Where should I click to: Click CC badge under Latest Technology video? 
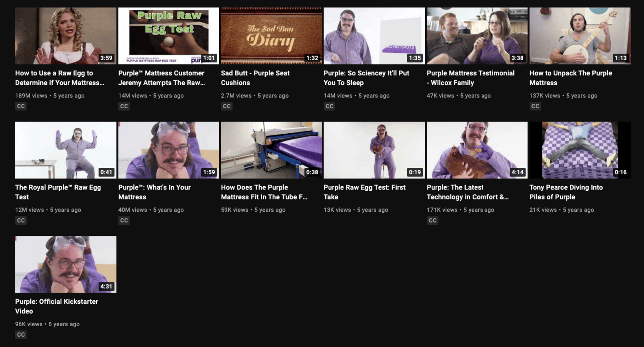coord(433,220)
